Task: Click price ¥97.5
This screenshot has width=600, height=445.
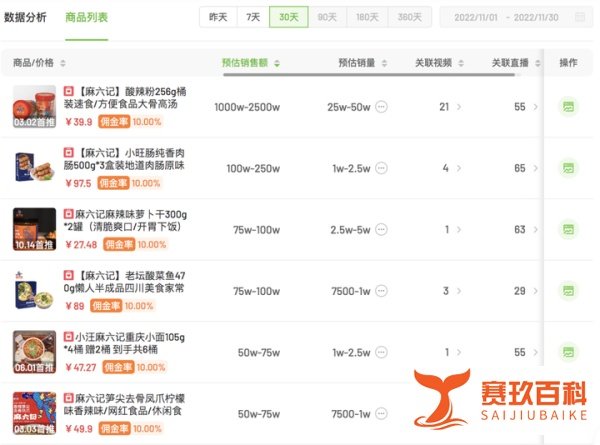Action: pos(78,183)
